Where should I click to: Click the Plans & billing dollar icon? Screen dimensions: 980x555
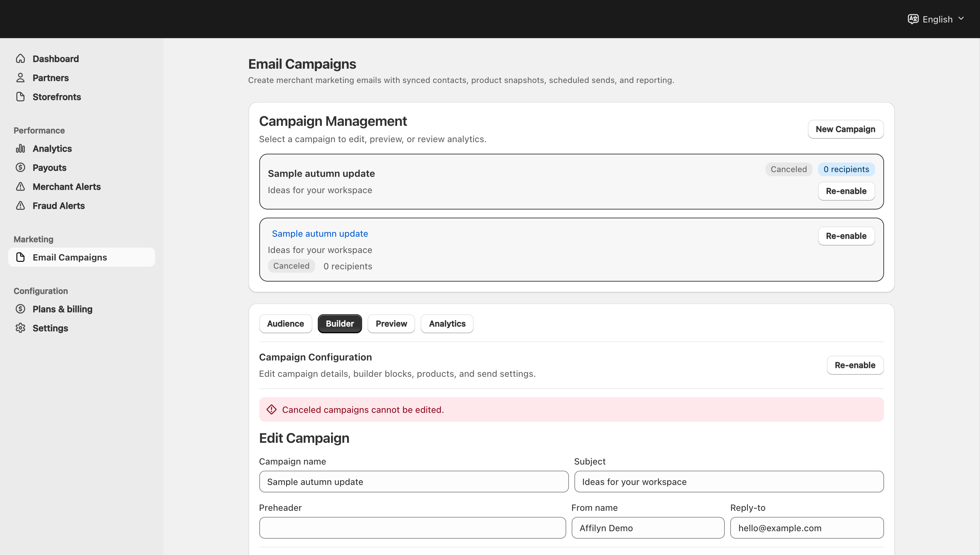coord(21,309)
